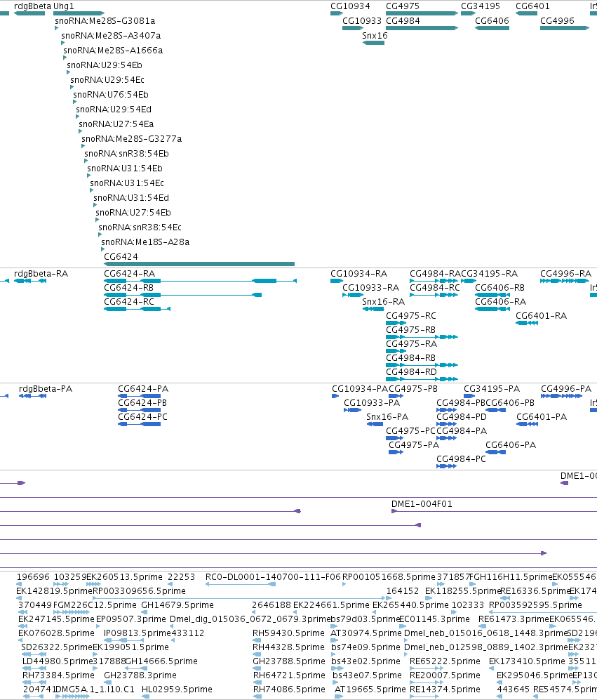597x700 pixels.
Task: Select the CG4975-RB transcript label
Action: coord(410,330)
